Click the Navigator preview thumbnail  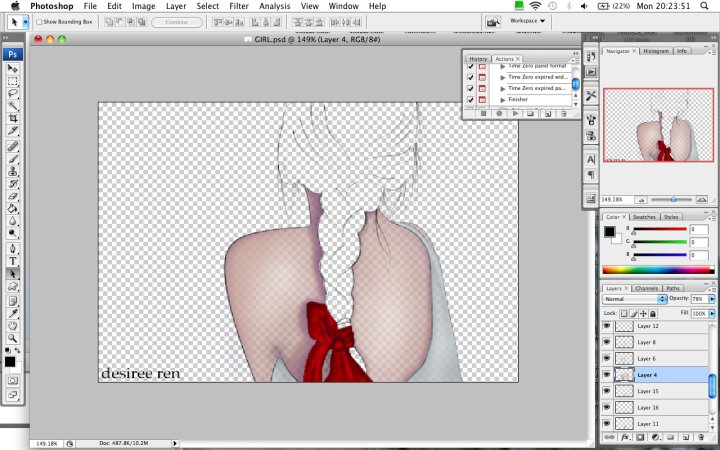[x=658, y=125]
